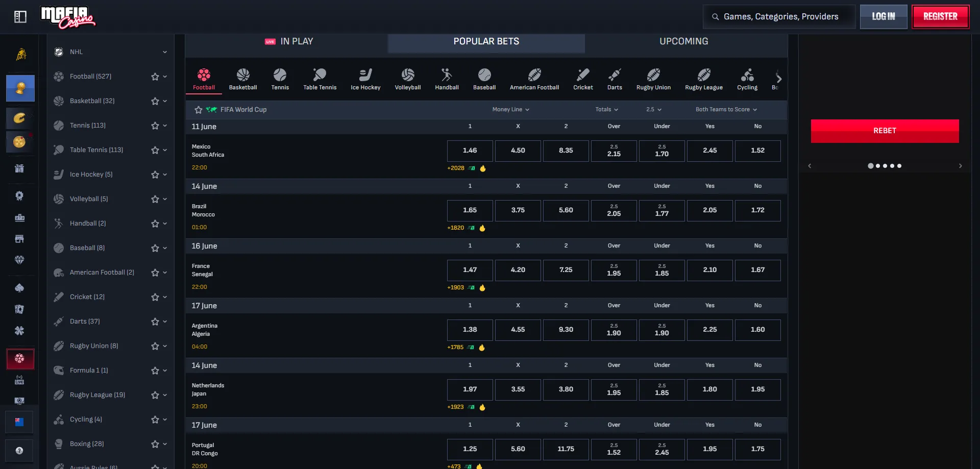Switch to the IN PLAY tab

[x=289, y=41]
